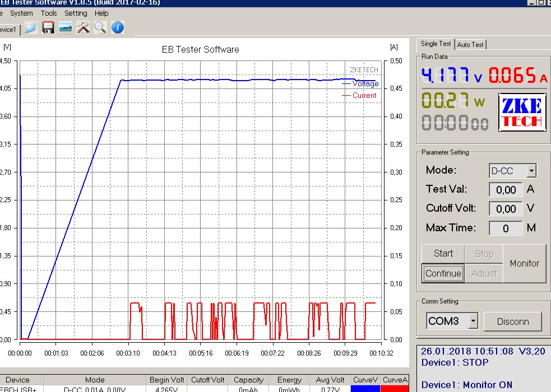Screen dimensions: 551x392
Task: Switch to the Auto Test tab
Action: click(470, 45)
